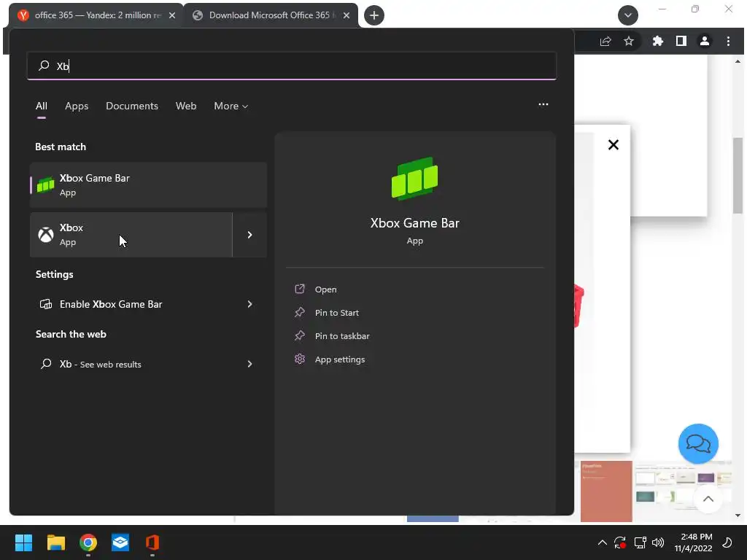The image size is (747, 560).
Task: Click scrollbar up arrow on webpage
Action: (738, 61)
